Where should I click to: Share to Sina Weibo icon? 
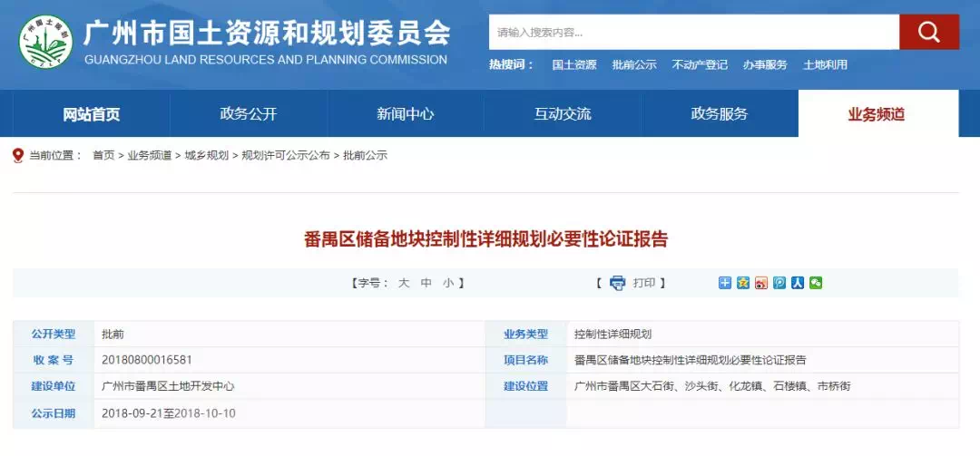(x=760, y=283)
